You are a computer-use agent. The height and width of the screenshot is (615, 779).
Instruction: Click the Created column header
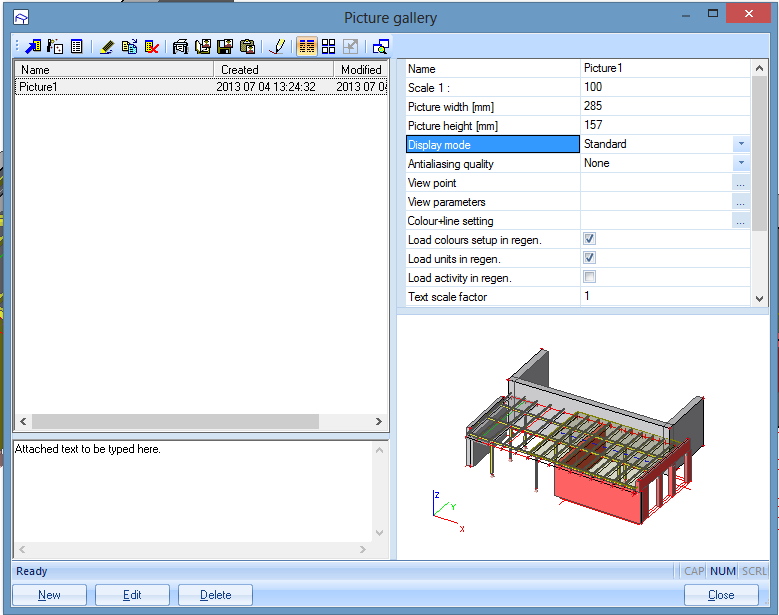coord(273,70)
